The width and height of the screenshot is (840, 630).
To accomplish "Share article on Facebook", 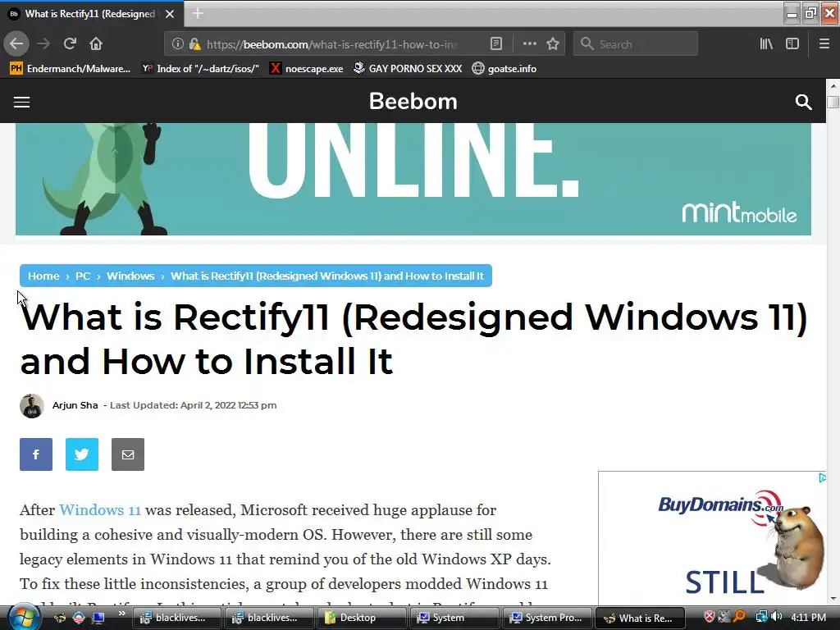I will pos(36,454).
